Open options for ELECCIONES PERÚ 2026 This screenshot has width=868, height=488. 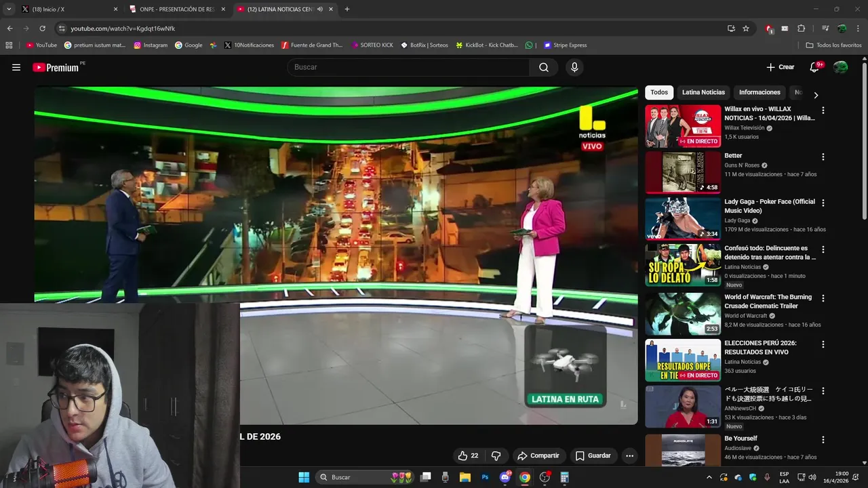tap(823, 344)
